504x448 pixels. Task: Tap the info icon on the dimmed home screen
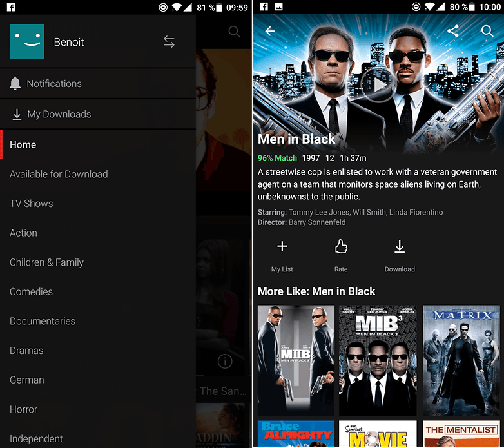[x=225, y=361]
